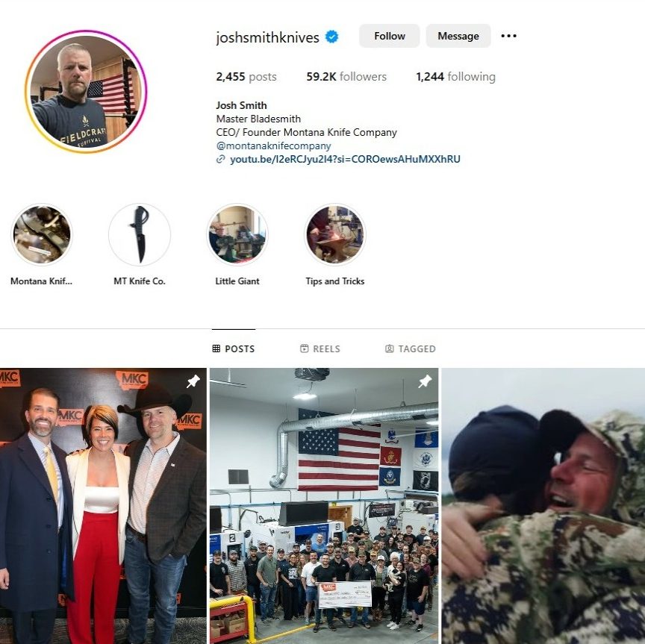Click the blue verified badge icon
Viewport: 645px width, 644px height.
[x=332, y=37]
